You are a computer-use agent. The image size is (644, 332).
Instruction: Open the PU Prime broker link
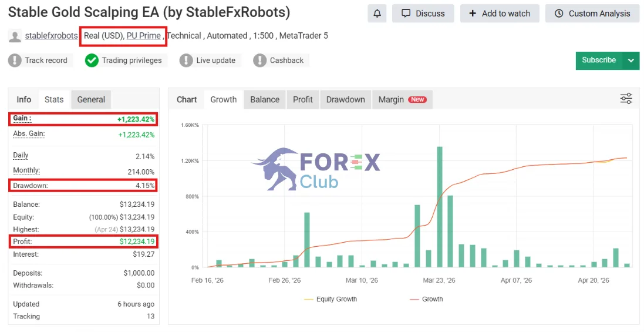pyautogui.click(x=143, y=36)
